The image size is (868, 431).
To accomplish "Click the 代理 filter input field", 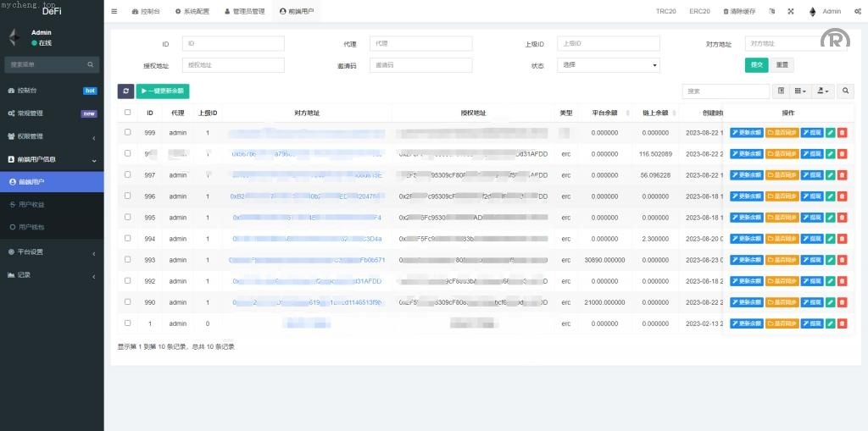I will 420,43.
